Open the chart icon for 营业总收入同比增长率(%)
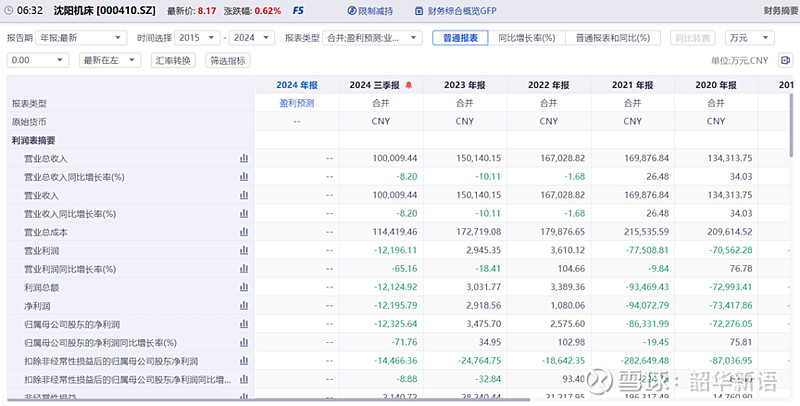This screenshot has height=406, width=800. click(x=244, y=176)
